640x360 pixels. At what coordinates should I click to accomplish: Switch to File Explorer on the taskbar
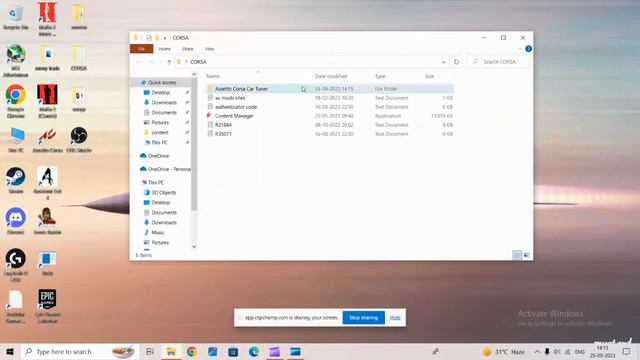click(x=171, y=351)
